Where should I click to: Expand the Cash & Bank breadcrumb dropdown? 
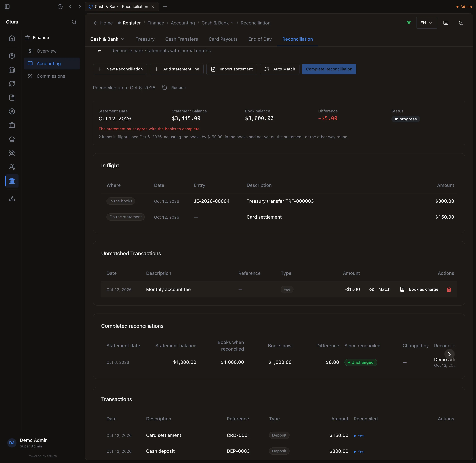click(x=218, y=23)
